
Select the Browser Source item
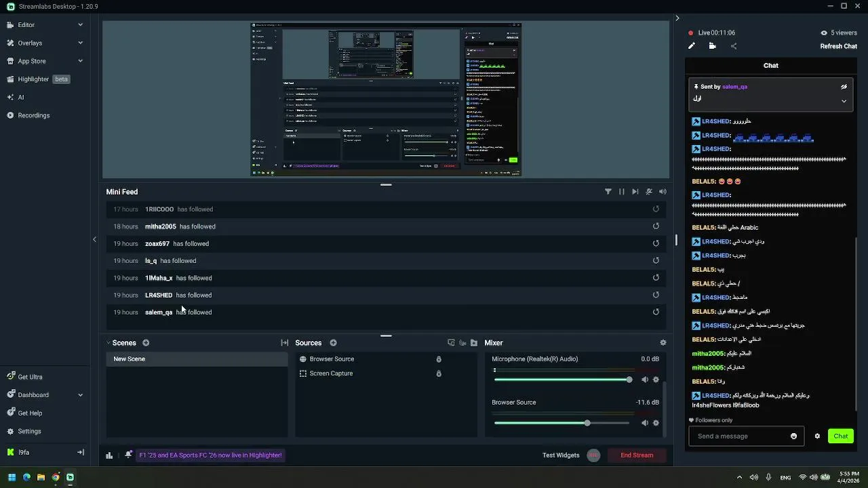[x=332, y=359]
